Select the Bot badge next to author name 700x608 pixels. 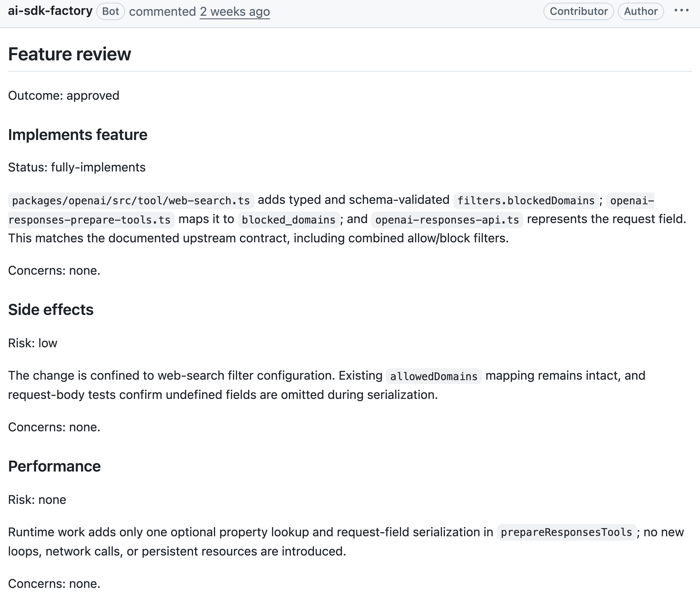click(x=111, y=11)
